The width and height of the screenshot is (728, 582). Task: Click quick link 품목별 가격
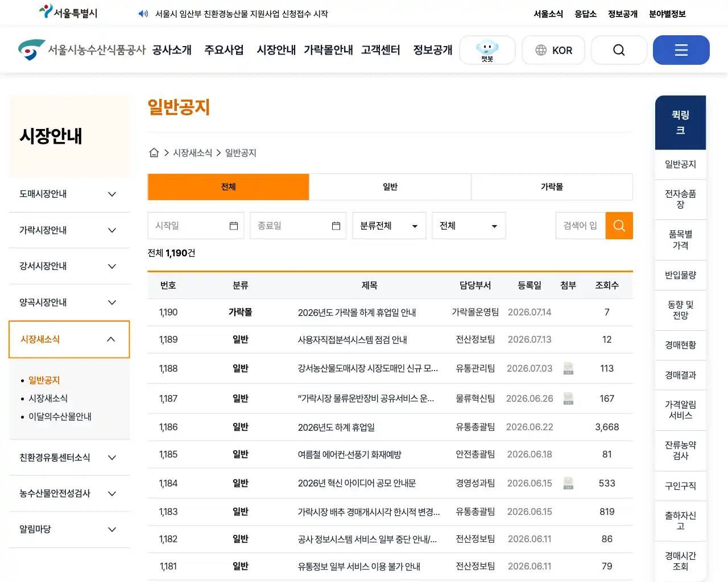coord(681,240)
